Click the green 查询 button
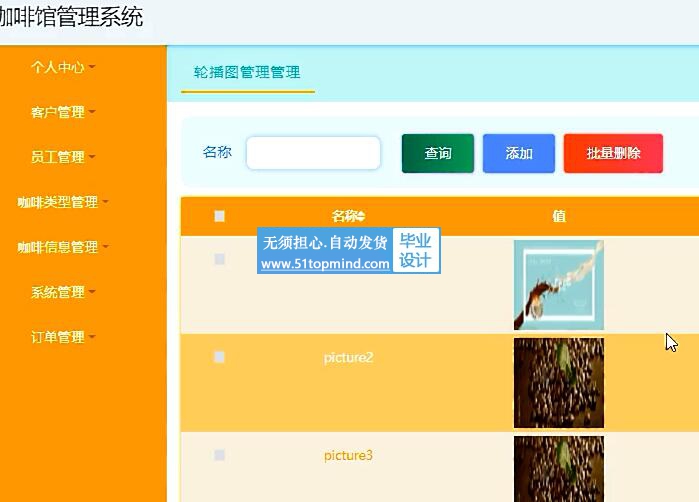 point(438,153)
